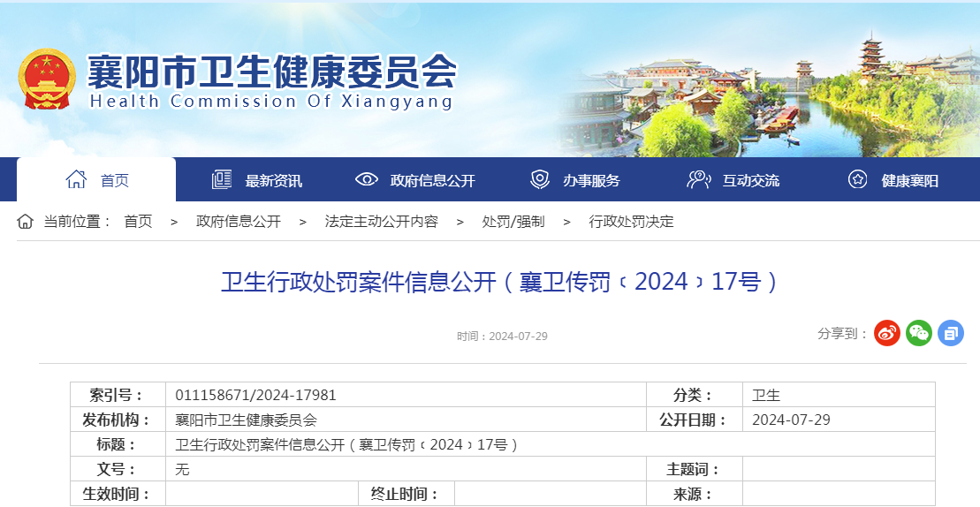Open the 首页 navigation tab

pos(114,181)
